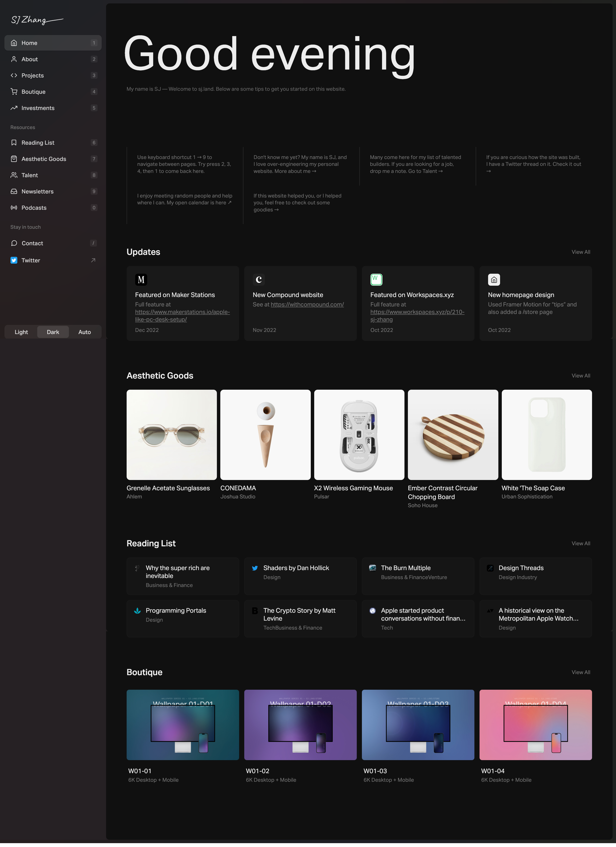Click the Maker Stations M icon

tap(141, 280)
